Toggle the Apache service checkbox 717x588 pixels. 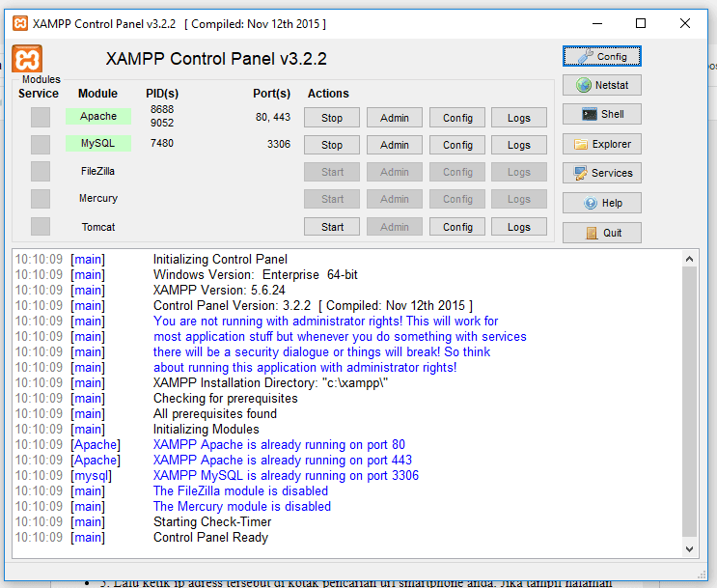[x=41, y=117]
